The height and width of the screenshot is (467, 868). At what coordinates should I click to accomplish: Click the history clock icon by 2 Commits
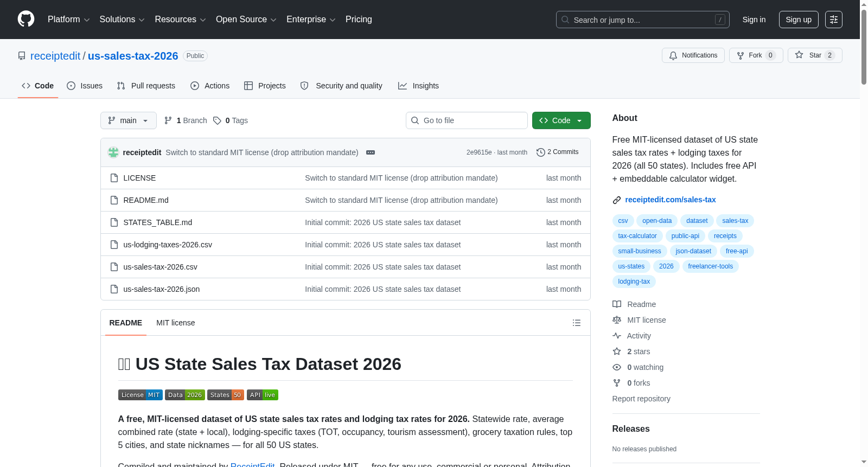tap(540, 152)
